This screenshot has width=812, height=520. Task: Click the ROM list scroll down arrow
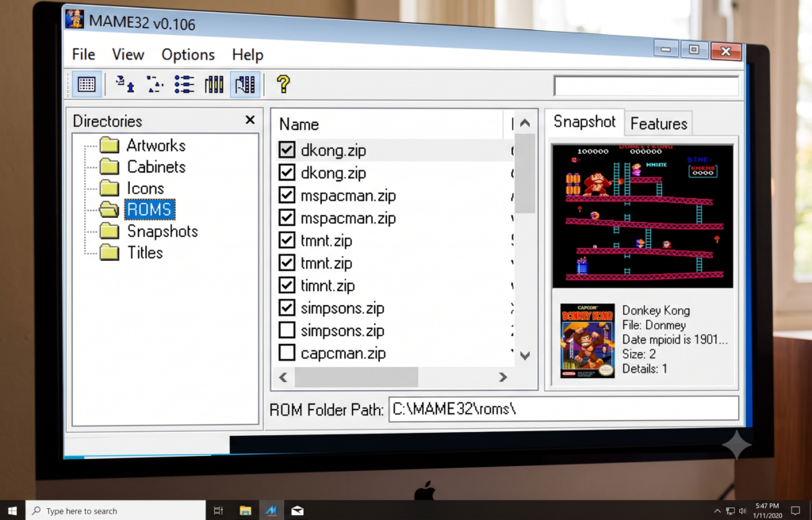(525, 355)
